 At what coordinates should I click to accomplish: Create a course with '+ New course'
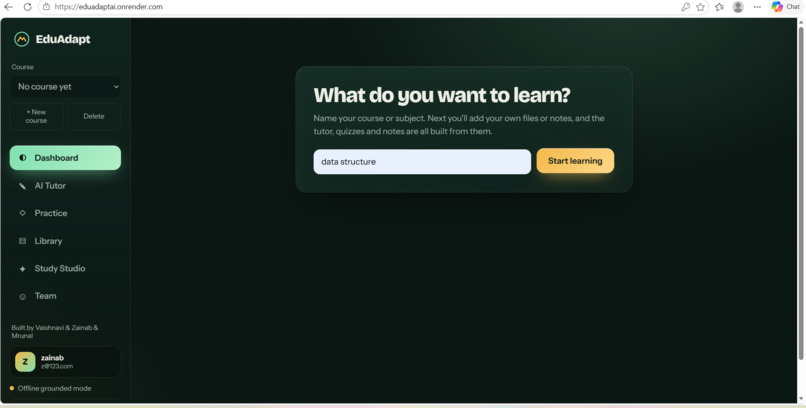click(36, 116)
